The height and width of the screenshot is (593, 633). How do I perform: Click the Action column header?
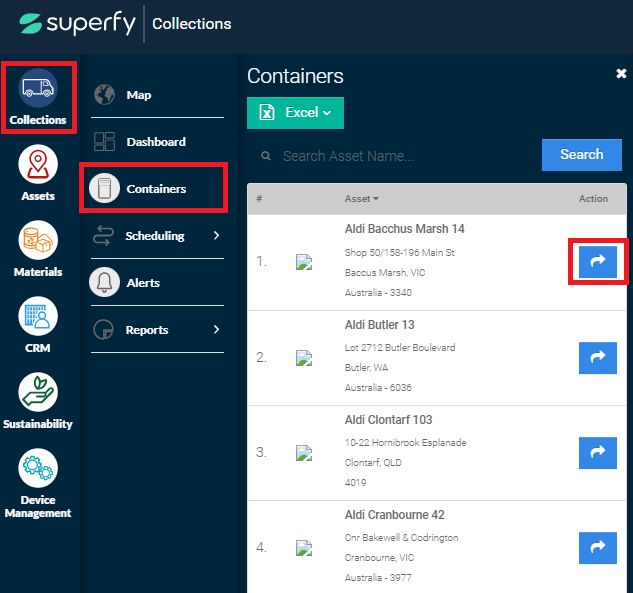pos(593,199)
